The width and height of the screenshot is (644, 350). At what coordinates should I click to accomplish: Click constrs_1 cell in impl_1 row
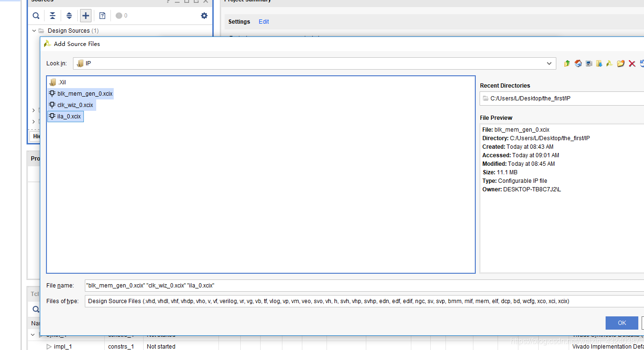point(121,347)
